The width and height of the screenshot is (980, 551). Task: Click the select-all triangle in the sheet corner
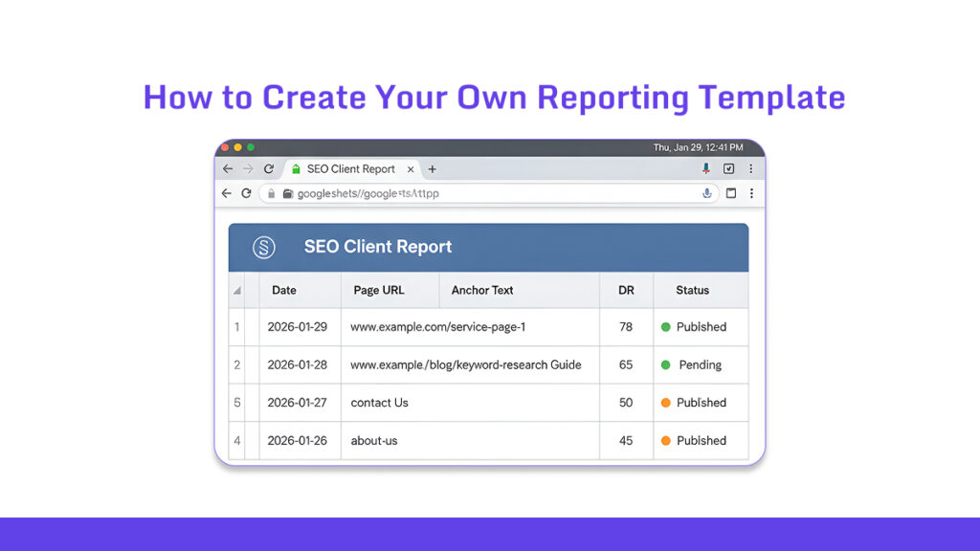[x=237, y=290]
